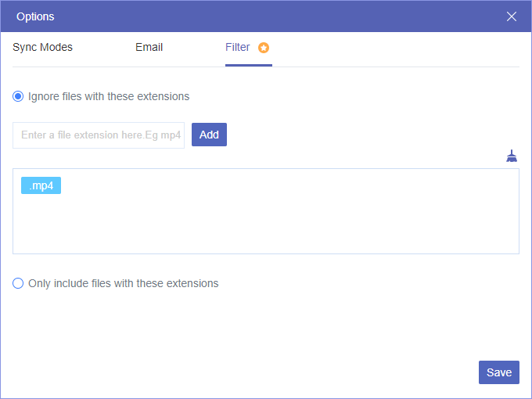Select the Ignore files radio button
Image resolution: width=532 pixels, height=399 pixels.
[18, 97]
